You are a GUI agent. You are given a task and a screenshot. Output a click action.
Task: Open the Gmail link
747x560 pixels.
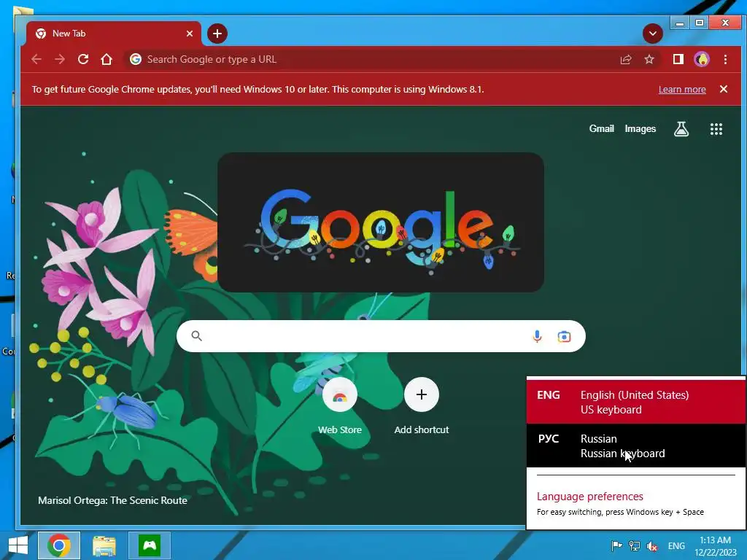(601, 128)
